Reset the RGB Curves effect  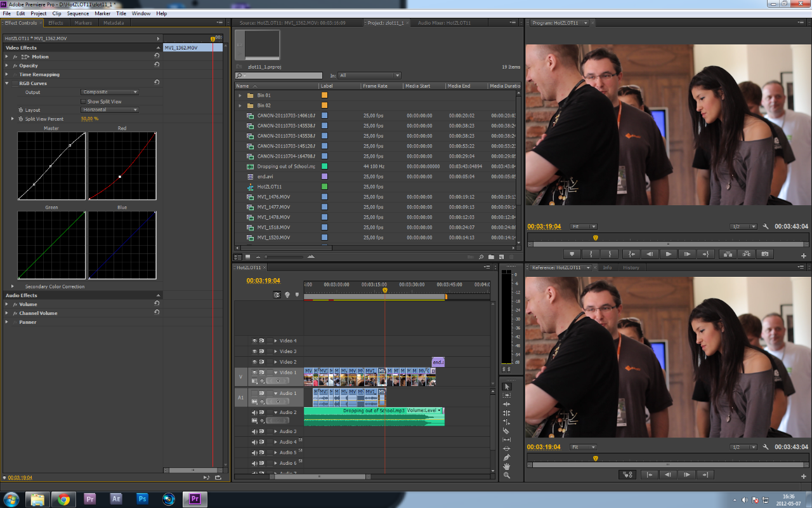pos(156,83)
